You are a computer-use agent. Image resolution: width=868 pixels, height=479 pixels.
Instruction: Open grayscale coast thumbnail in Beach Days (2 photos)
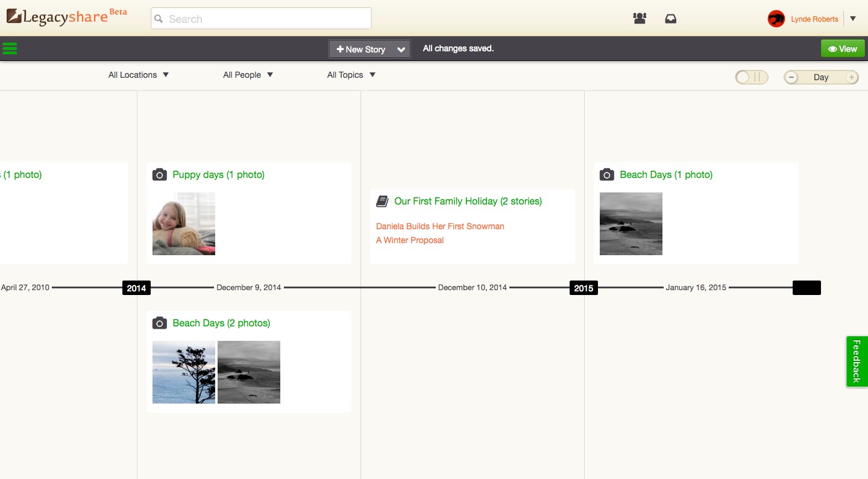point(249,372)
